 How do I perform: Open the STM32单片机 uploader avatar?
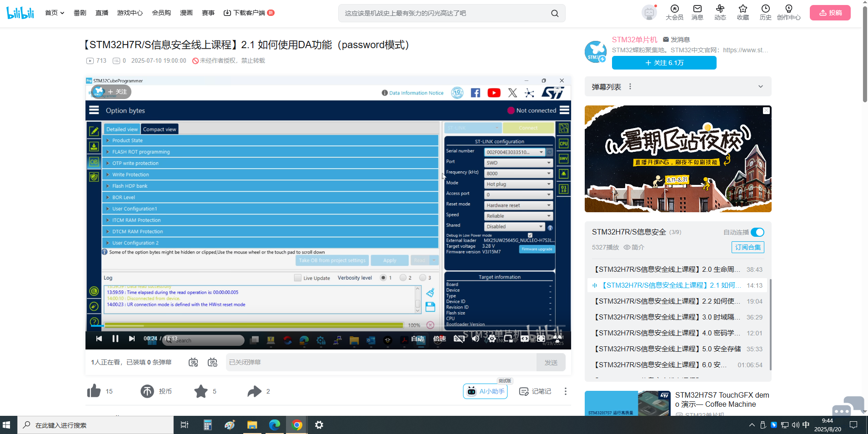(596, 52)
